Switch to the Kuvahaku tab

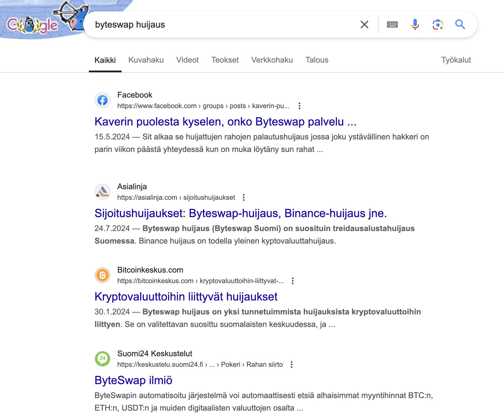(146, 60)
